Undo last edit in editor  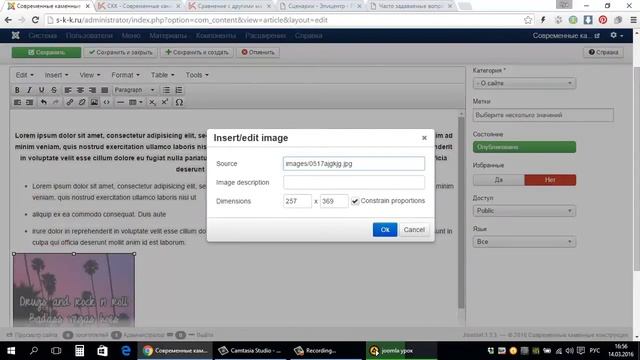[x=43, y=102]
